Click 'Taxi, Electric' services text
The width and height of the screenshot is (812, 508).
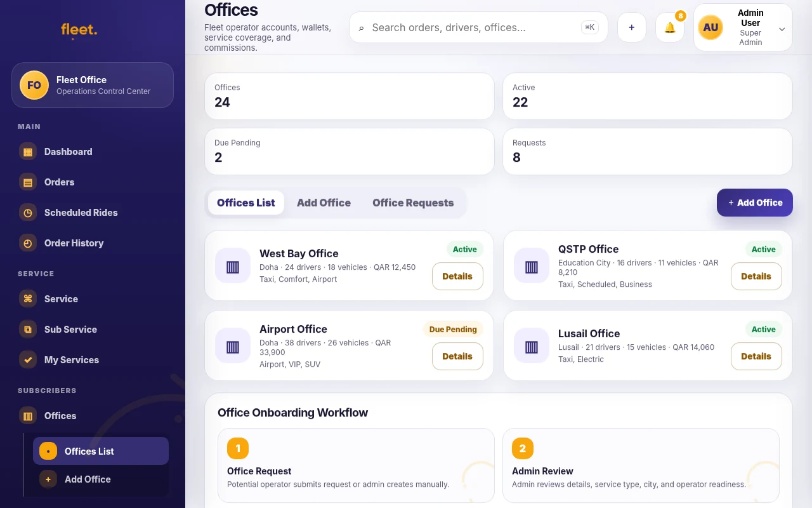click(581, 359)
